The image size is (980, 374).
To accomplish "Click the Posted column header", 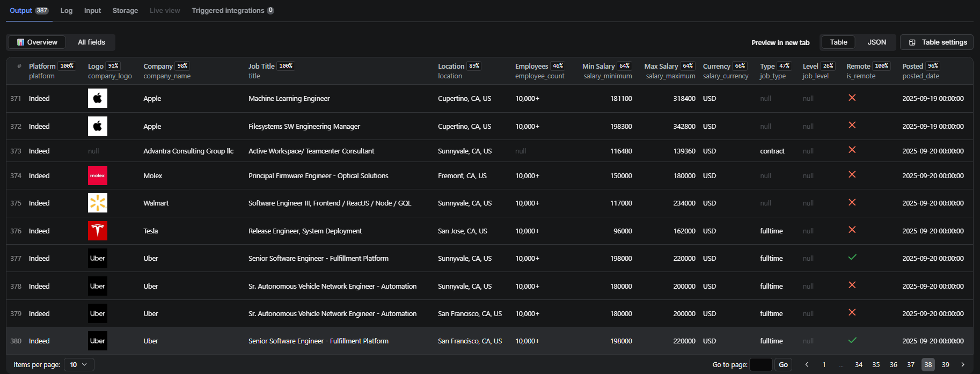I will click(921, 71).
